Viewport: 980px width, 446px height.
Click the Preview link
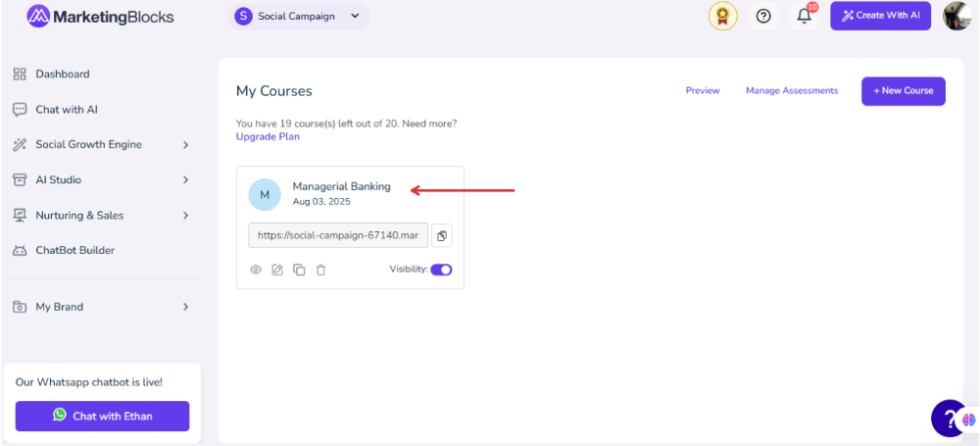pos(703,91)
